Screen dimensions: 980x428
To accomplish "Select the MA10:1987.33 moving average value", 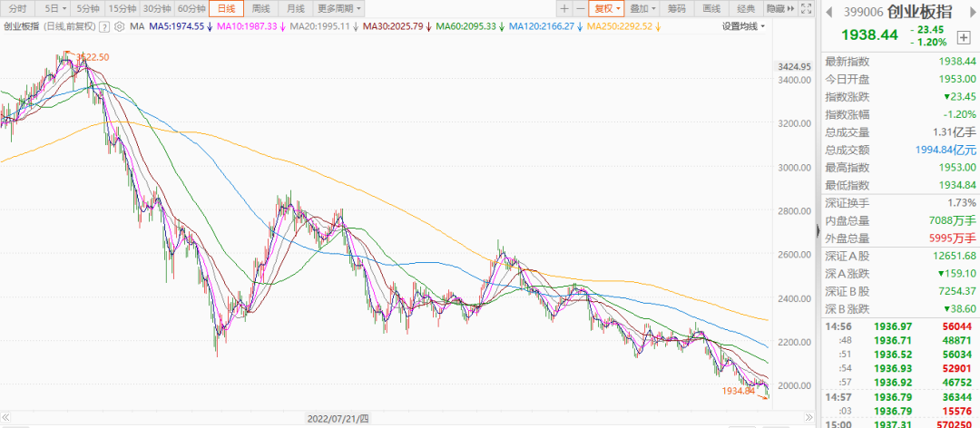I will (x=249, y=26).
